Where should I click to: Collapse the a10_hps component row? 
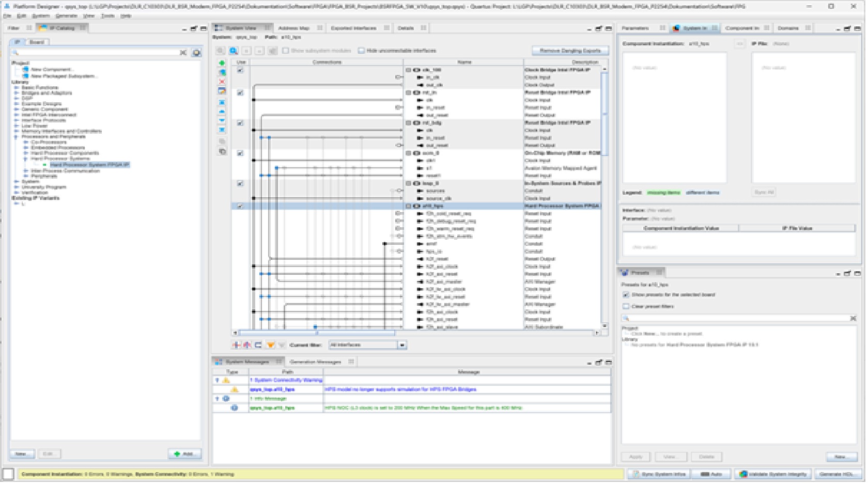[408, 206]
